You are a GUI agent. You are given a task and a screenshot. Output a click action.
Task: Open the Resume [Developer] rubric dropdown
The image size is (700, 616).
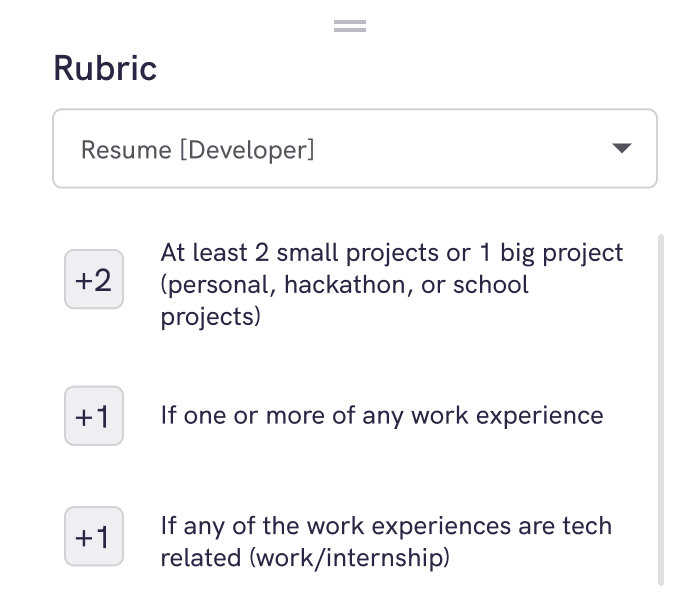pos(355,149)
